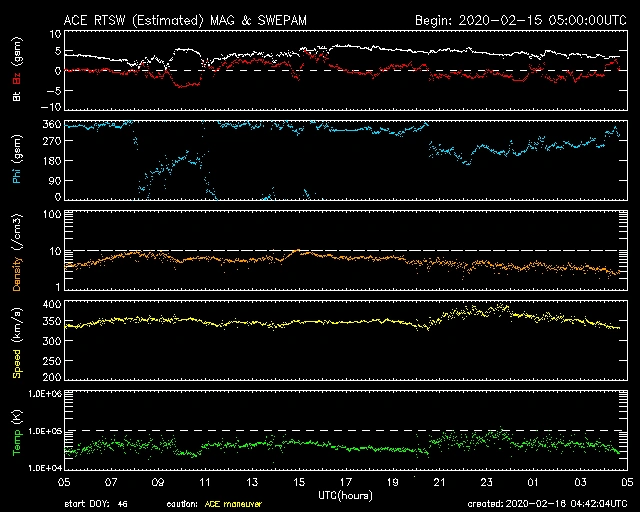The width and height of the screenshot is (640, 512).
Task: Click the ACE RTSW (Estimated) MAG & SWEPAM title
Action: [x=185, y=20]
